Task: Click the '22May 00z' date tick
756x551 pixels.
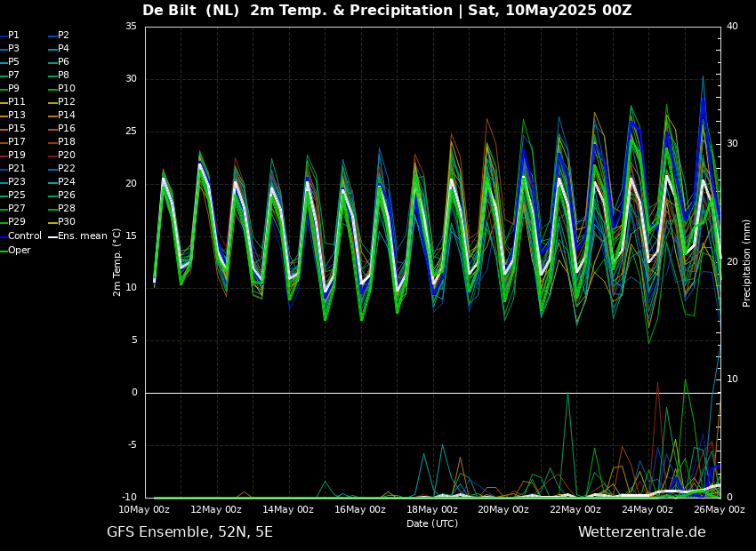Action: tap(576, 509)
